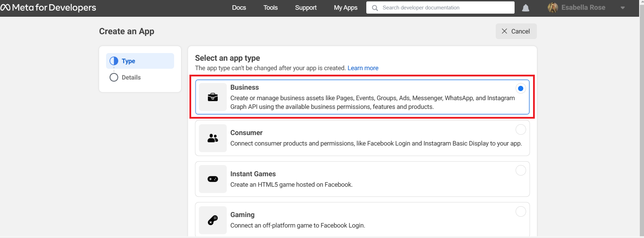Image resolution: width=644 pixels, height=238 pixels.
Task: Click the Business briefcase icon
Action: tap(213, 97)
